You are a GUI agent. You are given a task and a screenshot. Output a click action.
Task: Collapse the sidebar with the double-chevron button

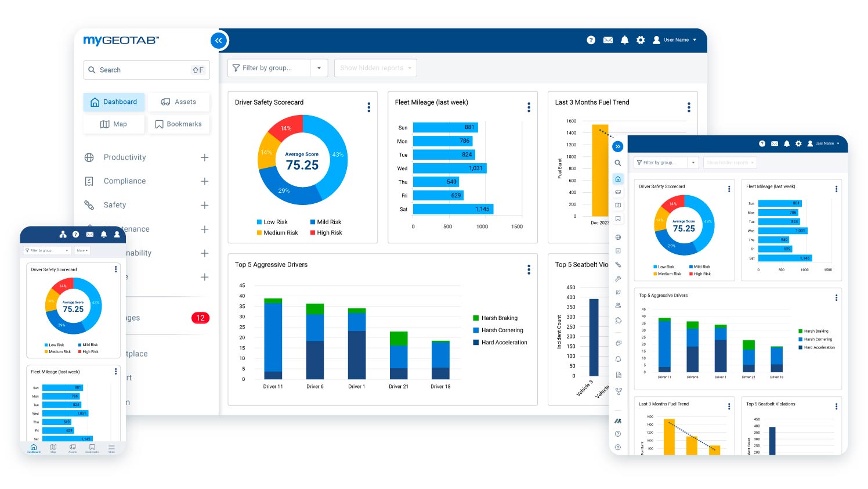pyautogui.click(x=219, y=41)
